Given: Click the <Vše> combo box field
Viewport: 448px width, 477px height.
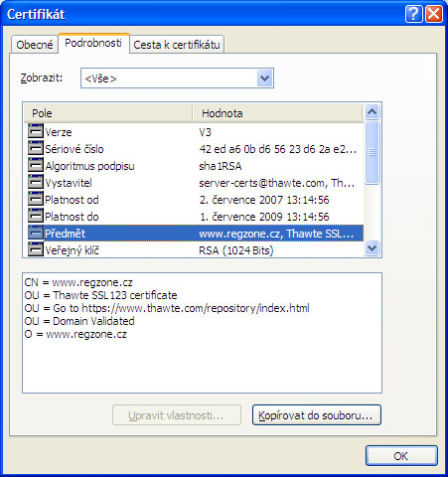Looking at the screenshot, I should pos(177,79).
